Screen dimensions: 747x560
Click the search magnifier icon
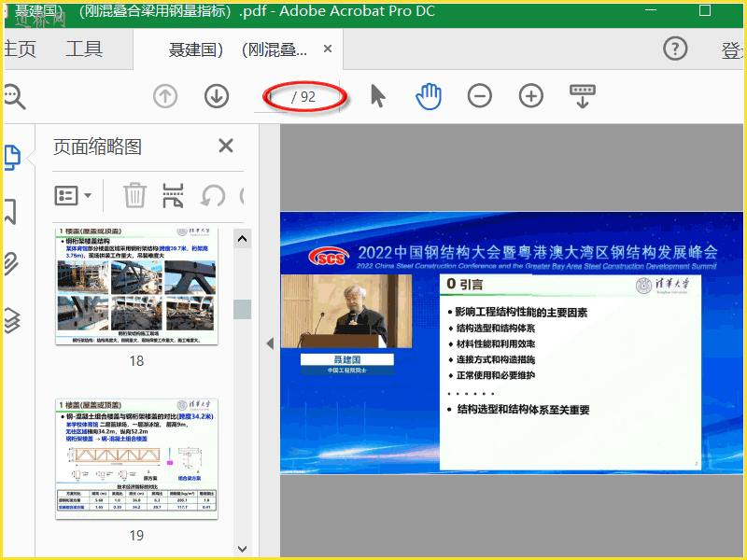click(14, 97)
